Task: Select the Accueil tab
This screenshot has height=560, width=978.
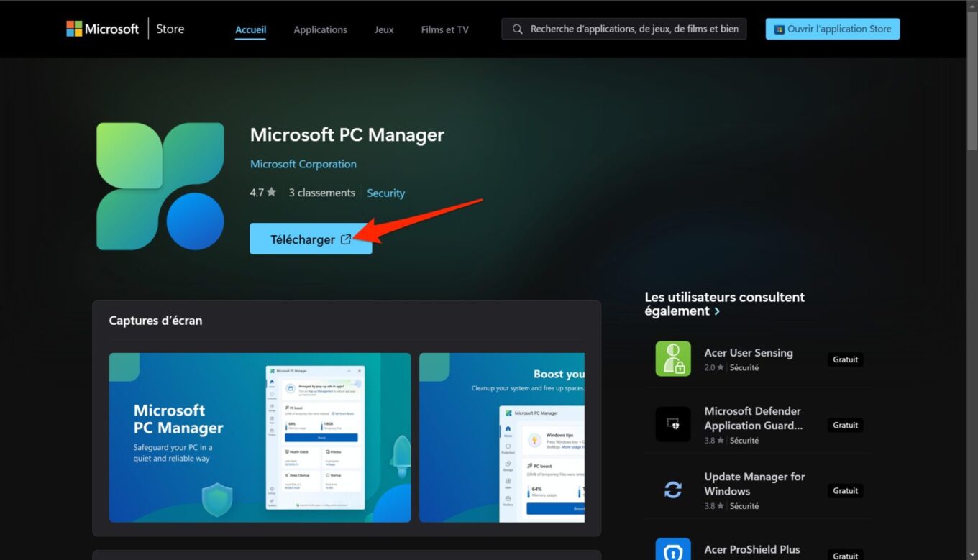Action: [251, 29]
